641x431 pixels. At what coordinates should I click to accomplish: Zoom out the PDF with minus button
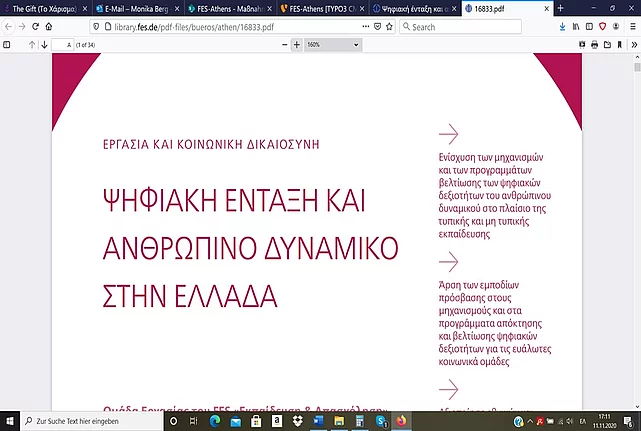coord(285,45)
